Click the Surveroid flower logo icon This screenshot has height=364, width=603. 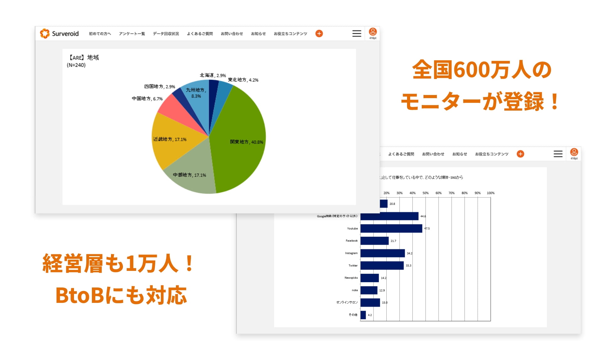coord(45,33)
